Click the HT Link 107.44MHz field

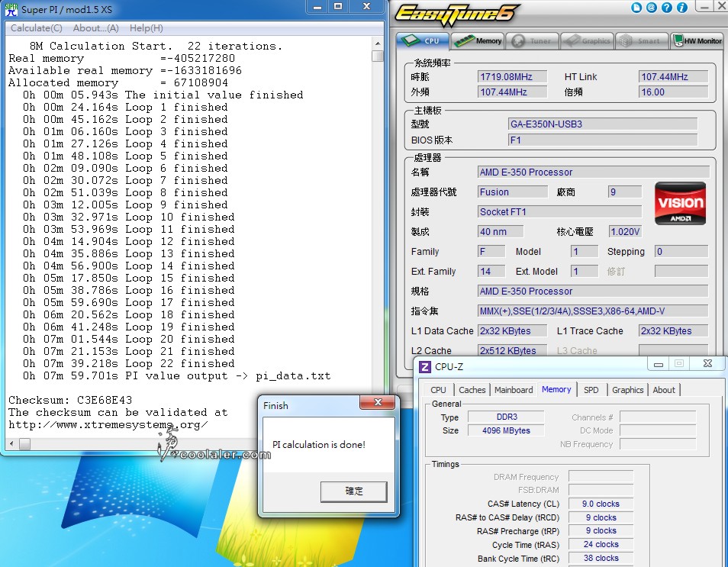673,76
